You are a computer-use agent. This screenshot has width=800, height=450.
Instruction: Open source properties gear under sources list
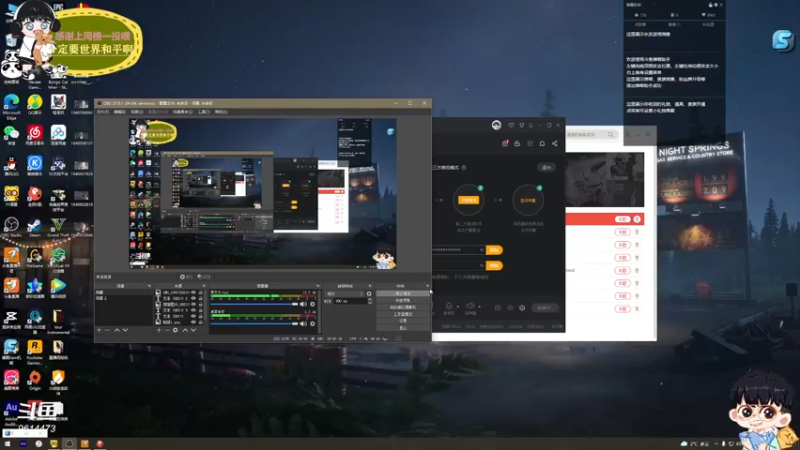pyautogui.click(x=175, y=330)
